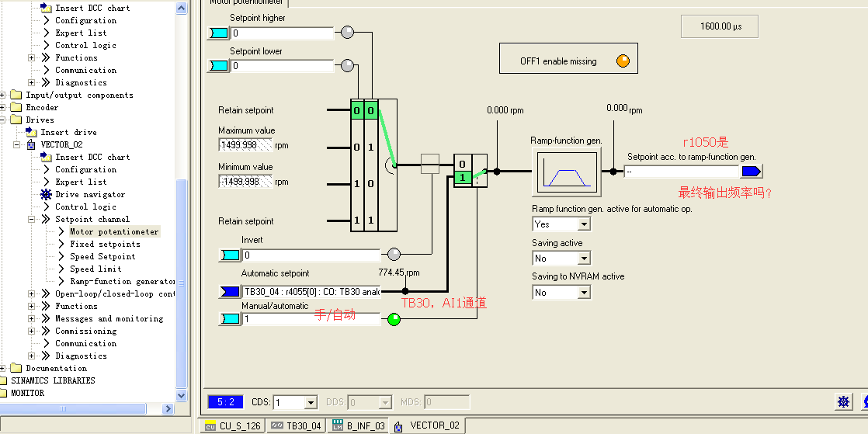Image resolution: width=868 pixels, height=434 pixels.
Task: Click the orange OFF1 enable missing indicator
Action: [x=623, y=61]
